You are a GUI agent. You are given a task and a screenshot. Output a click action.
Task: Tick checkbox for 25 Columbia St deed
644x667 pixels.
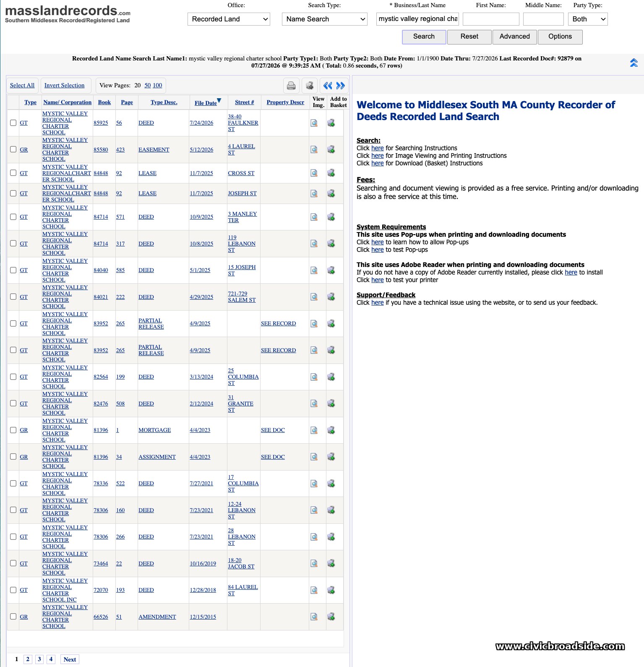[x=13, y=377]
